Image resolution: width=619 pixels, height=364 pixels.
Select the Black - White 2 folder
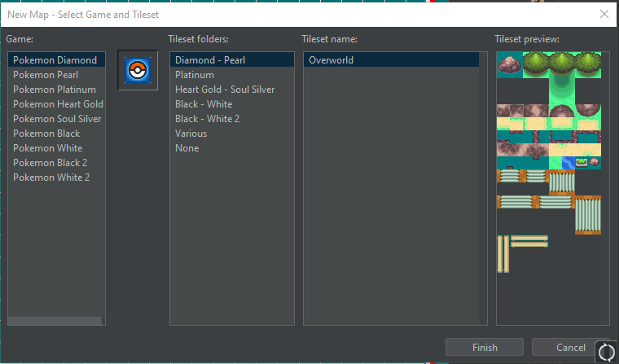click(207, 119)
